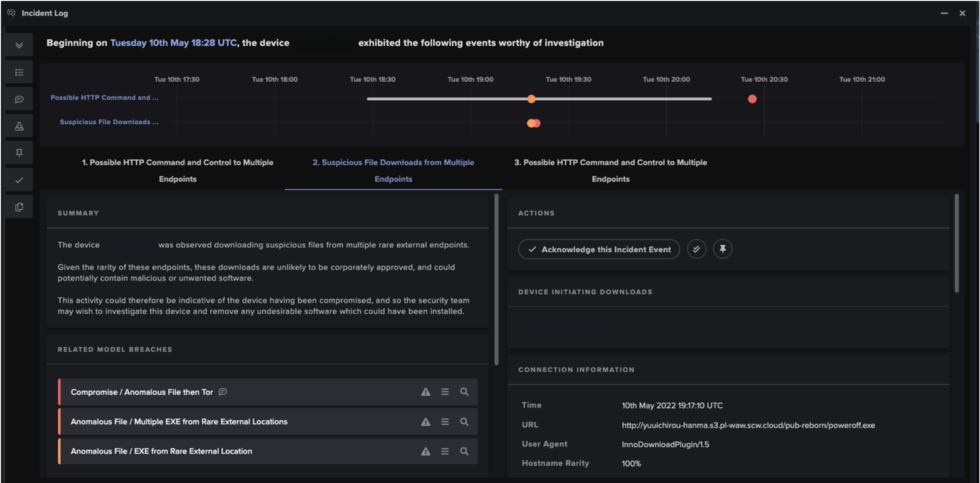Screen dimensions: 980x483
Task: Open the list view sidebar icon
Action: click(x=19, y=72)
